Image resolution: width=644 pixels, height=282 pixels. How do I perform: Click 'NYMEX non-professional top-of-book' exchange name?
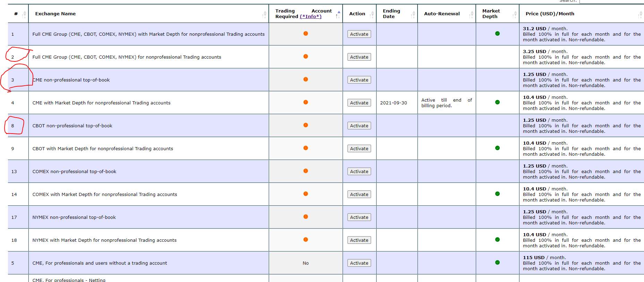(74, 217)
